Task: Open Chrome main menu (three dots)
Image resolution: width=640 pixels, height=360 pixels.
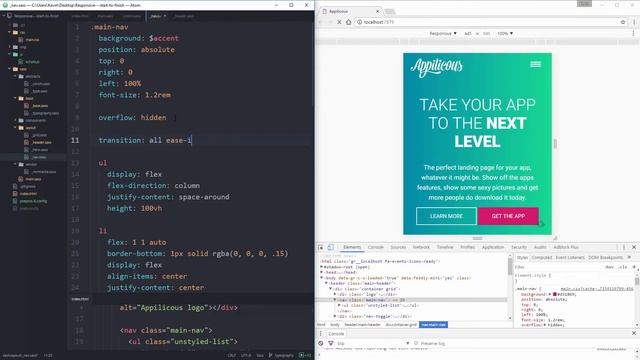Action: tap(634, 22)
